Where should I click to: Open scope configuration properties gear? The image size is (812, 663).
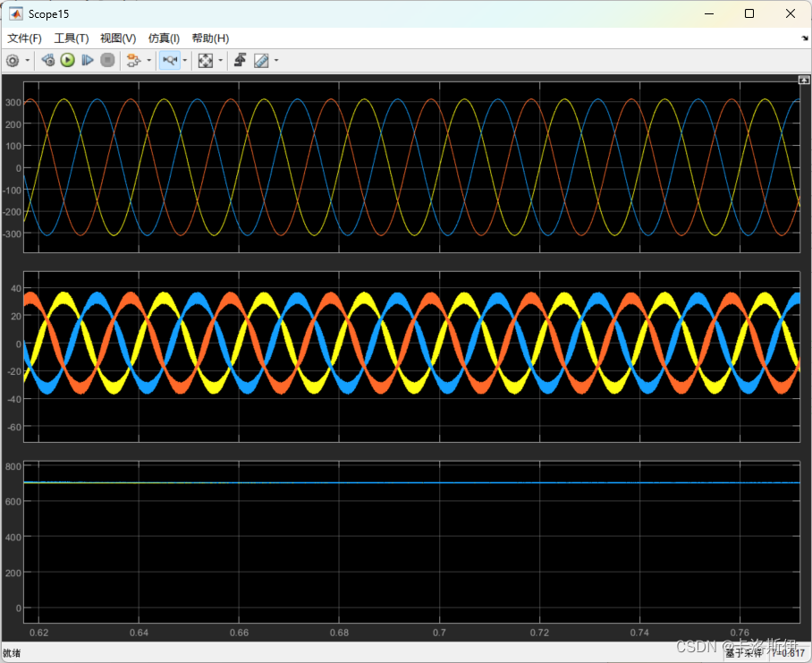coord(13,61)
